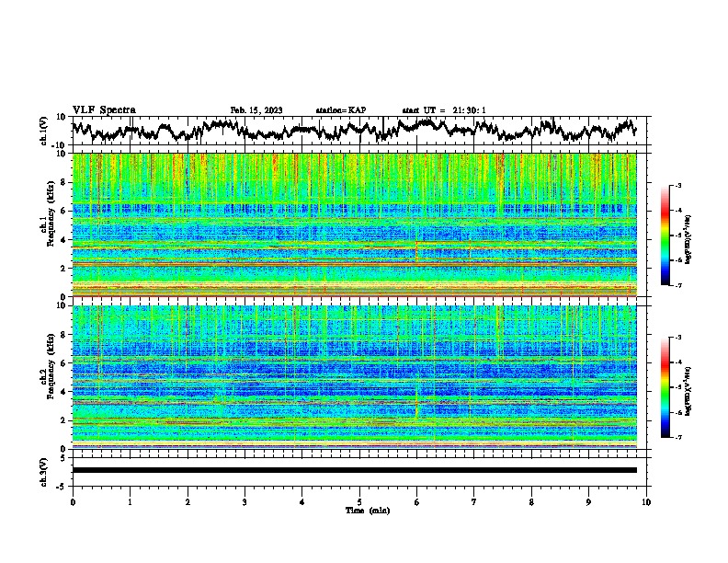This screenshot has width=728, height=563.
Task: Click the "8" kHz tick on ch.1 frequency axis
Action: pyautogui.click(x=63, y=182)
